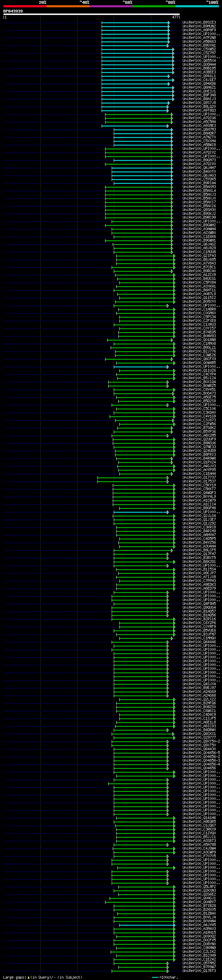Image resolution: width=222 pixels, height=980 pixels.
Task: Click the UniRef100_A7QIU6 entry
Action: (x=199, y=118)
